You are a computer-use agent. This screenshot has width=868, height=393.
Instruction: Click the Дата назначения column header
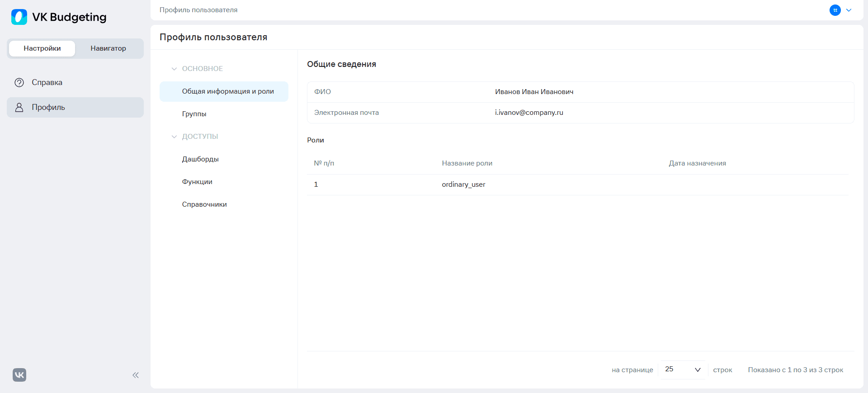(x=697, y=163)
